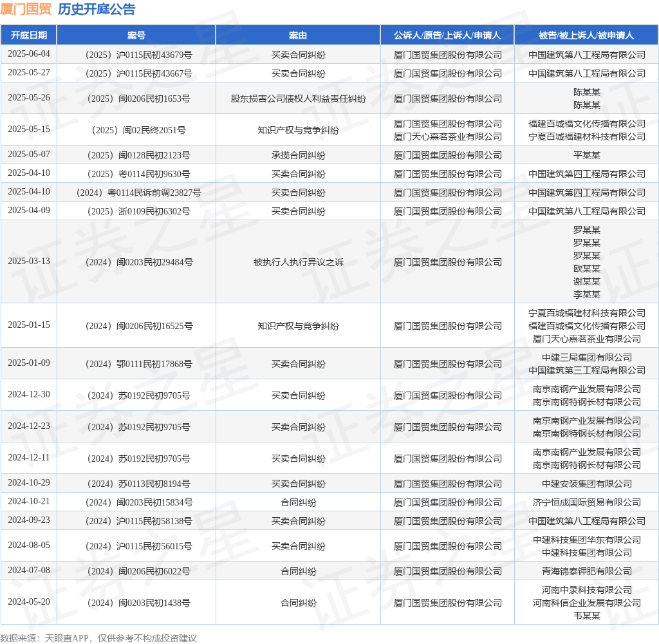Click the 案号 column header
659x644 pixels.
pyautogui.click(x=136, y=35)
